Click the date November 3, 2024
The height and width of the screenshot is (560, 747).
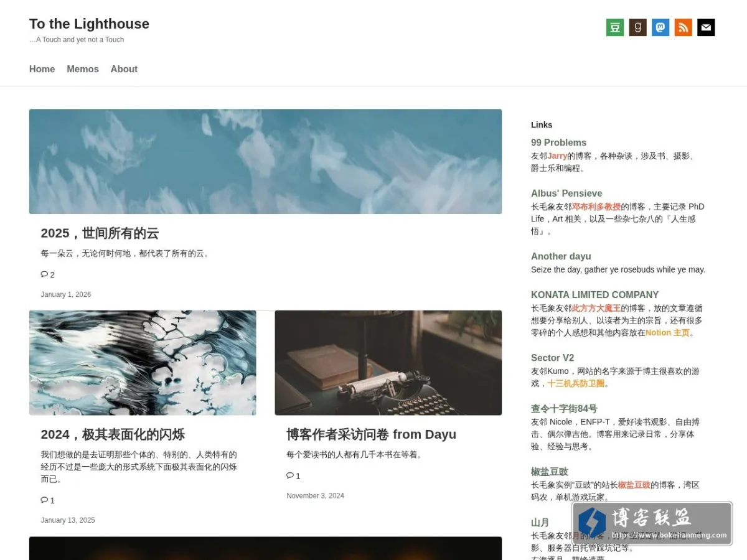315,496
